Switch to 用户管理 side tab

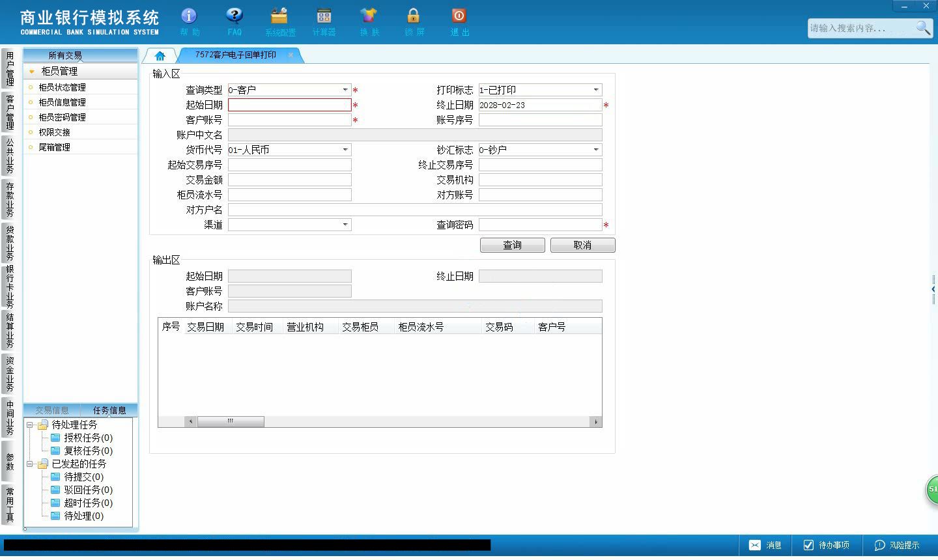(10, 68)
